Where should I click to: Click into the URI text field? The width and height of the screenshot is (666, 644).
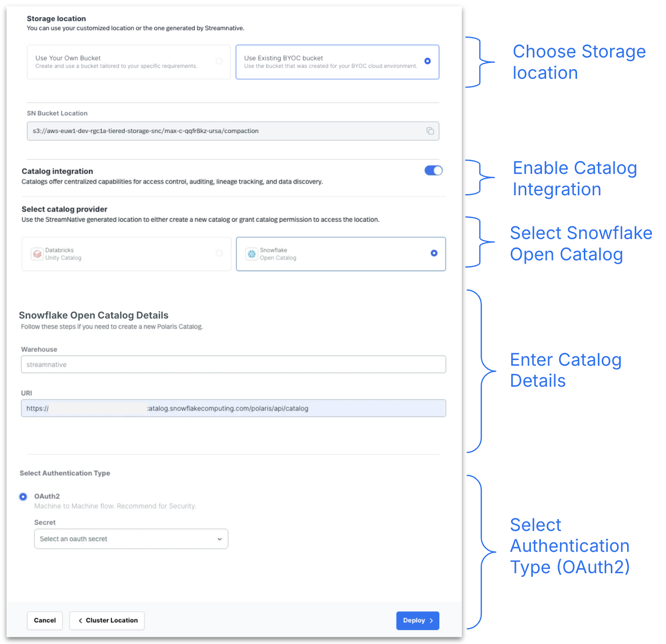coord(233,408)
